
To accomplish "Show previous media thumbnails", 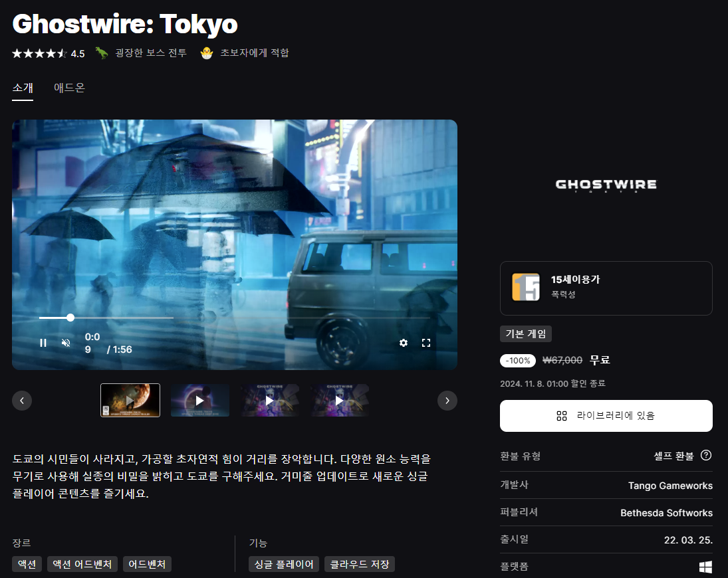I will (x=22, y=401).
